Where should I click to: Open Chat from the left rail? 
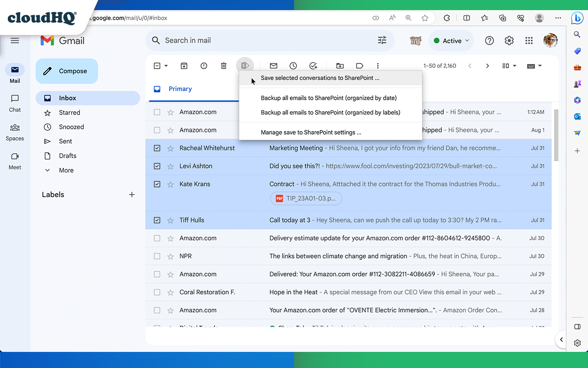click(x=15, y=103)
